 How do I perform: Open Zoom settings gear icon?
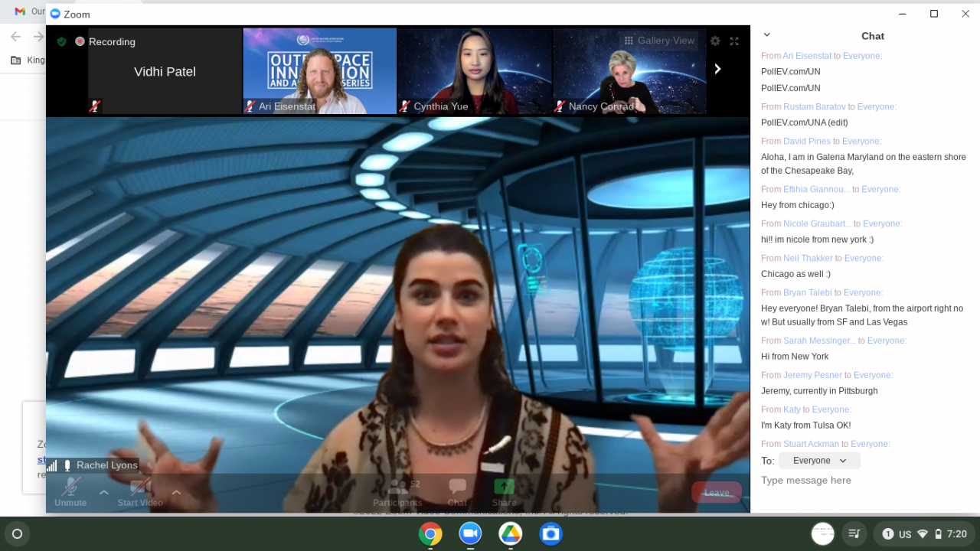715,41
